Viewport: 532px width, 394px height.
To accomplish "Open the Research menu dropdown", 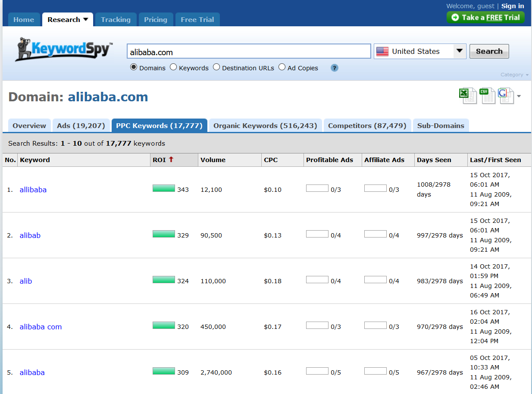I will click(68, 20).
